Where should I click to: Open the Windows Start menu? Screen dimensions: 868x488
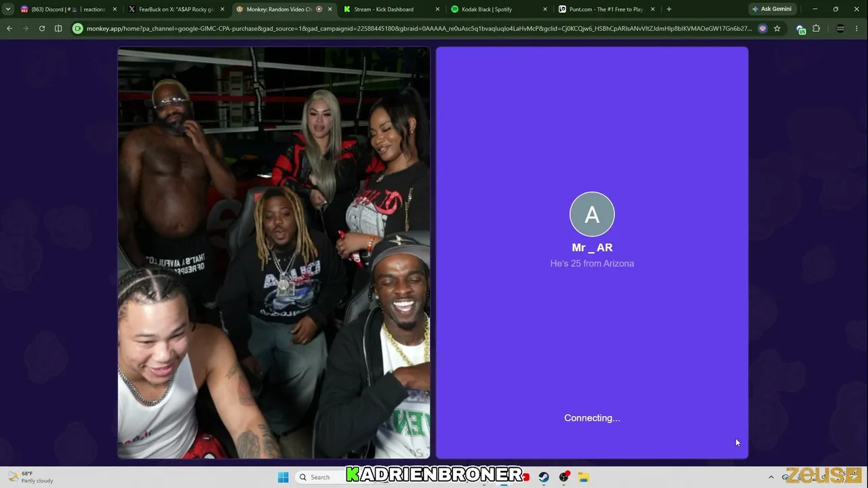pos(283,477)
